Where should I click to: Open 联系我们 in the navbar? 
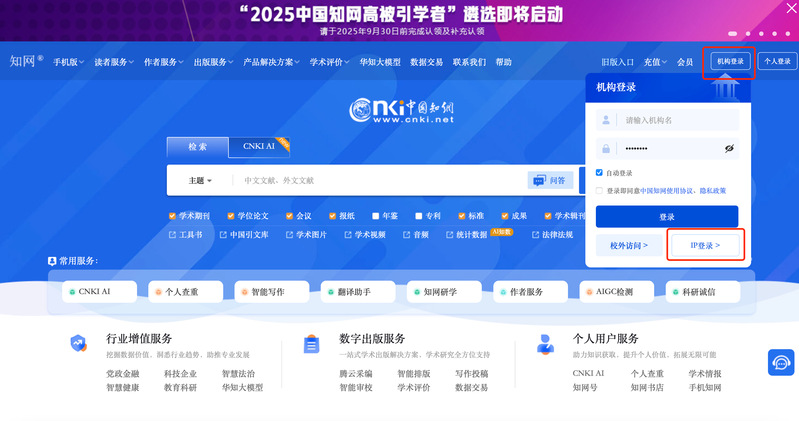(469, 62)
